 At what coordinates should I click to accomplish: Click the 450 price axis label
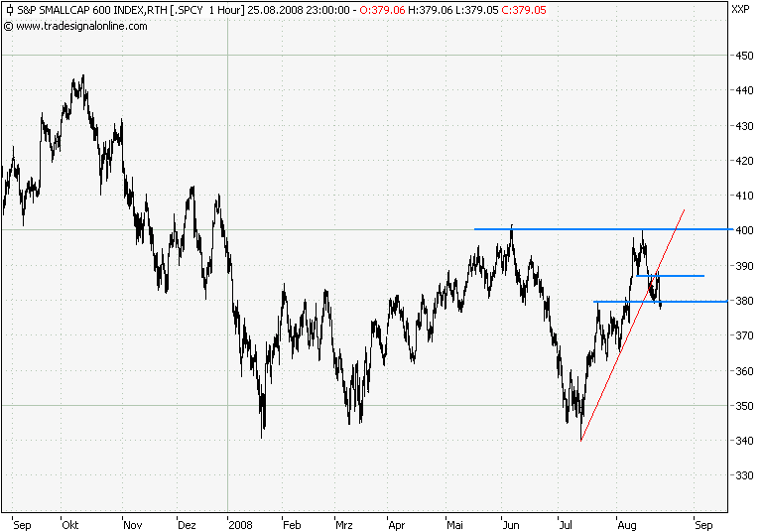[744, 56]
